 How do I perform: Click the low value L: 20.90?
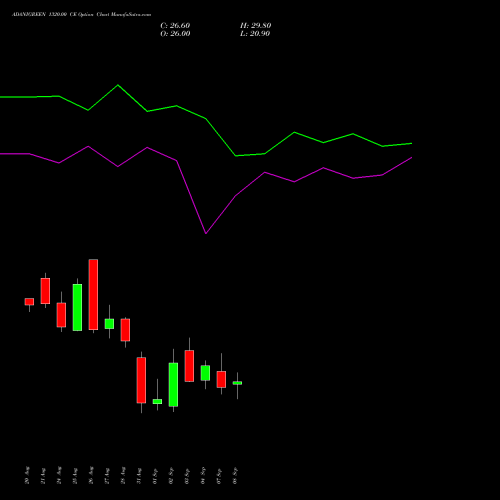click(255, 34)
